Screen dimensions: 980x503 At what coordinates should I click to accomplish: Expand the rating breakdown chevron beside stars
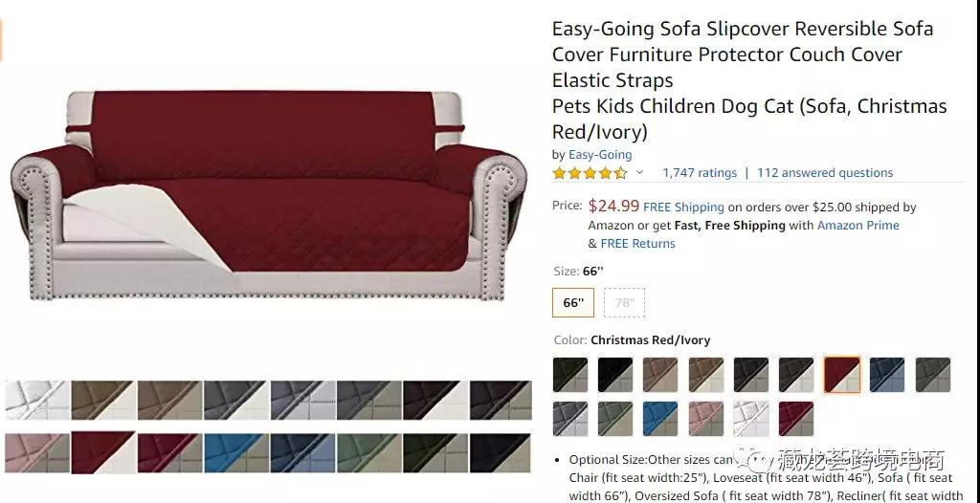[x=639, y=173]
